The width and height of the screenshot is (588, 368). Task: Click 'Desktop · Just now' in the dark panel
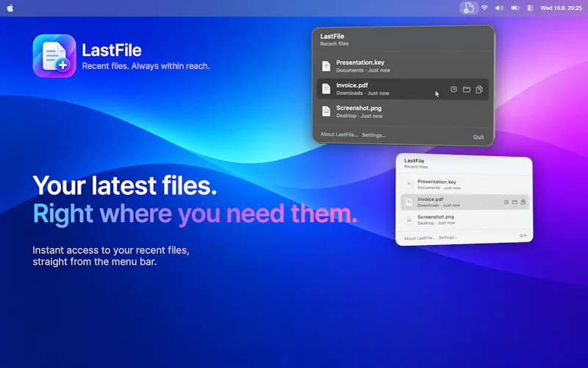coord(359,116)
